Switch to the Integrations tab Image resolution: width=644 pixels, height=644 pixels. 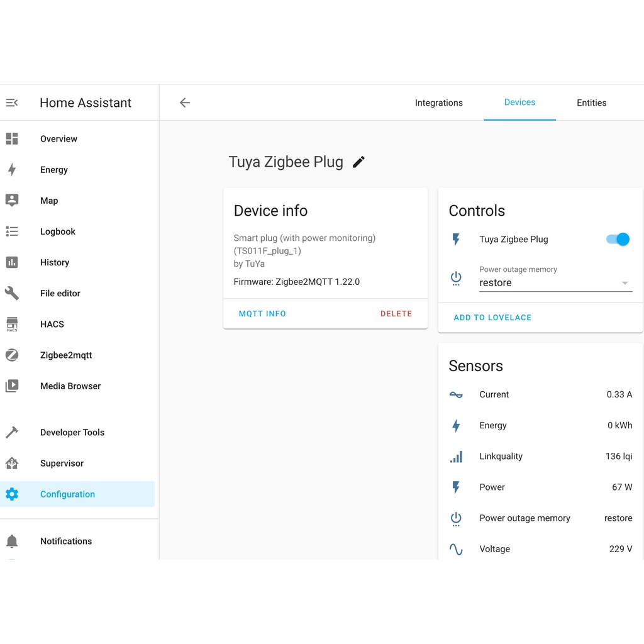438,103
